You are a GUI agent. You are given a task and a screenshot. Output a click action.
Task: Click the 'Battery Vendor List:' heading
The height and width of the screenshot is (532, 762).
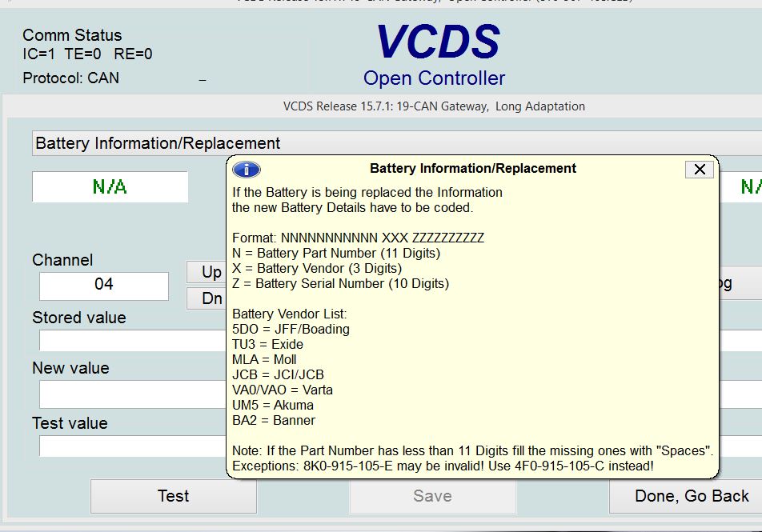click(x=290, y=314)
